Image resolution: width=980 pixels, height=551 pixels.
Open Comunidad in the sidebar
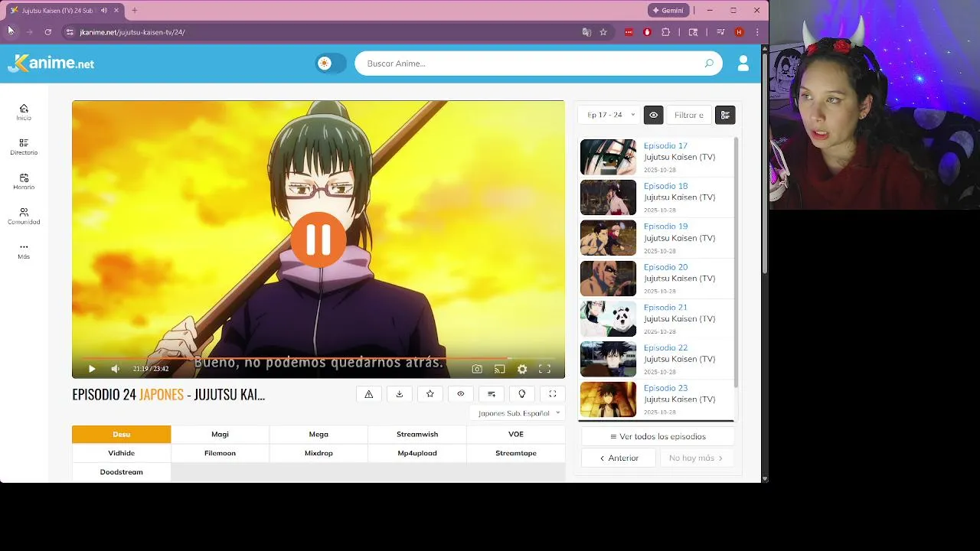(24, 217)
